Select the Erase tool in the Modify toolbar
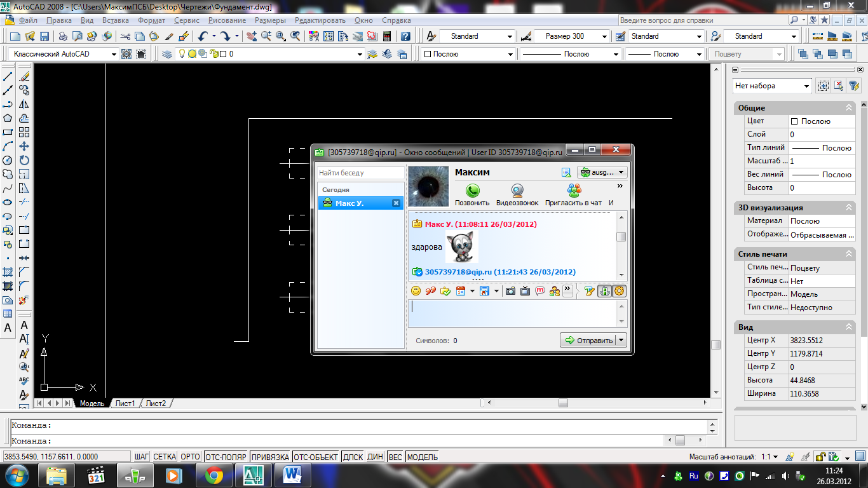Screen dimensions: 868x488 24,76
